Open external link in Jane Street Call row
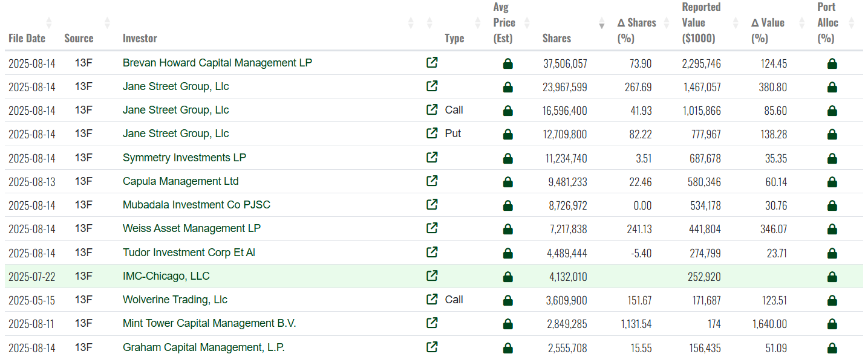 click(432, 109)
